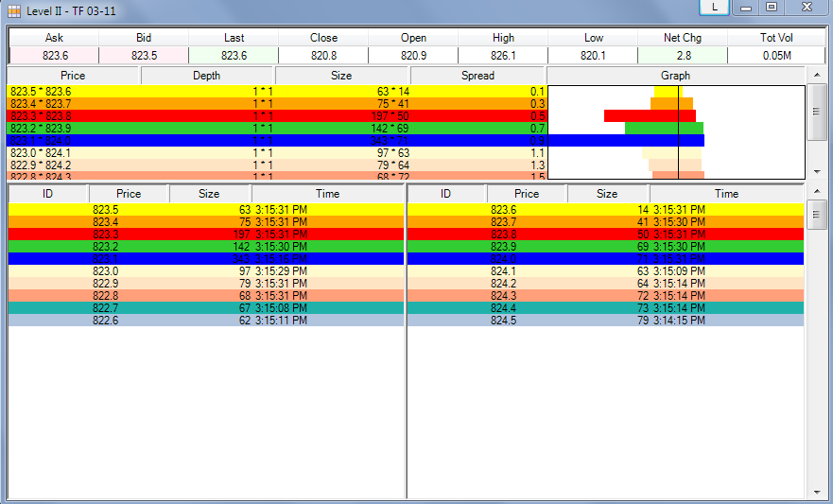Click the red bar in the depth graph

[650, 115]
